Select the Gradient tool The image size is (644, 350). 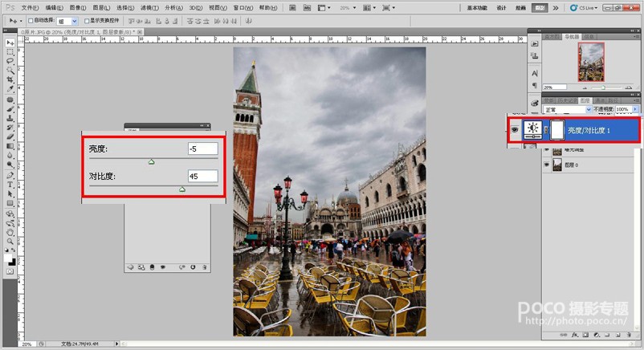10,146
